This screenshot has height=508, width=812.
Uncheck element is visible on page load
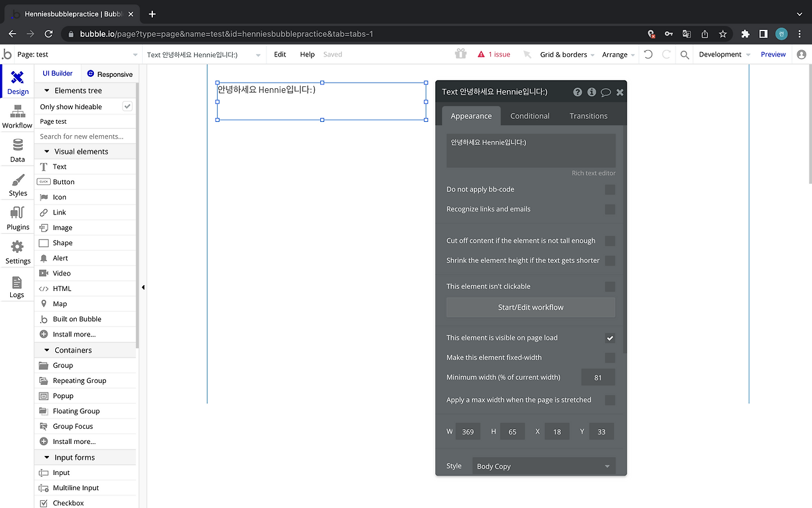(610, 338)
